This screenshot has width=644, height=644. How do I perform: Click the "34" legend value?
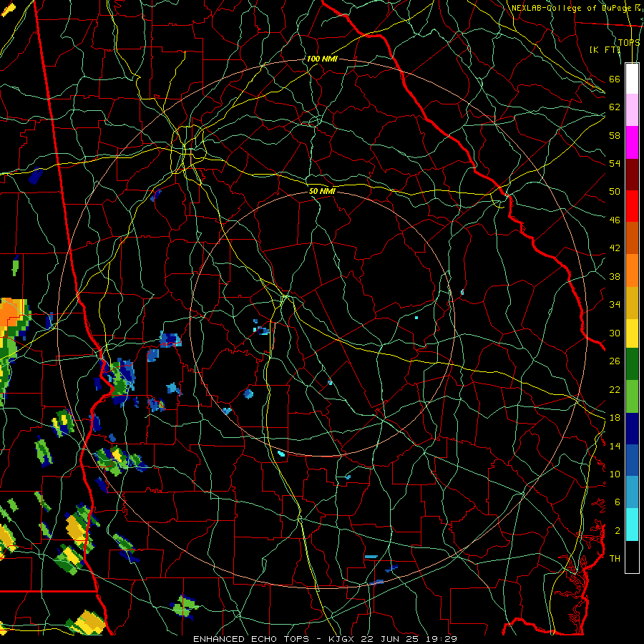pyautogui.click(x=615, y=305)
